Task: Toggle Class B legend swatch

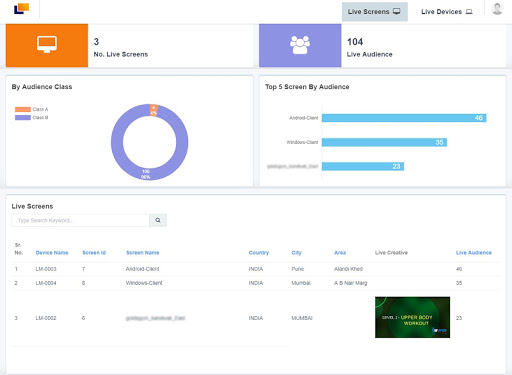Action: pyautogui.click(x=23, y=117)
